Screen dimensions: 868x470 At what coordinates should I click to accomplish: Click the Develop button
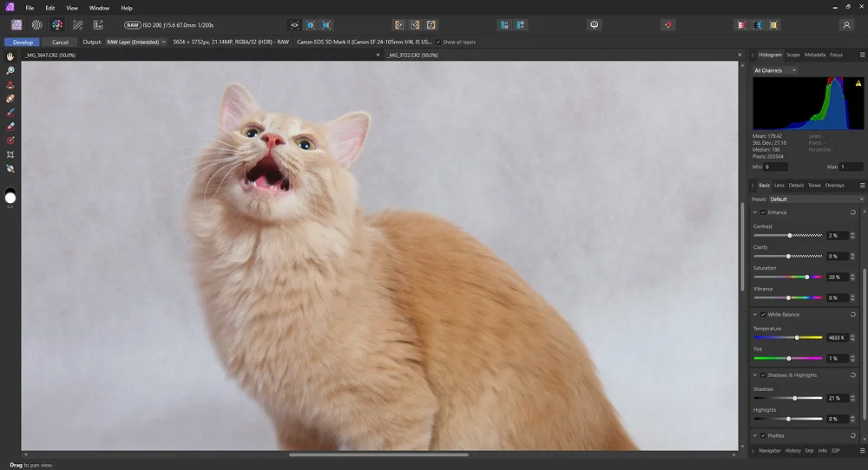tap(23, 42)
